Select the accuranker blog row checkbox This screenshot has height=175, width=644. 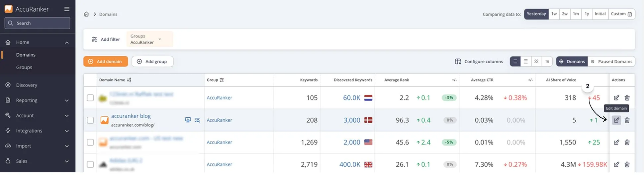click(90, 120)
